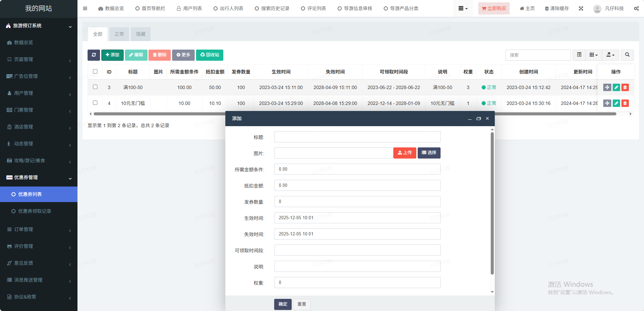
Task: Click the red 上传 upload button
Action: click(405, 153)
